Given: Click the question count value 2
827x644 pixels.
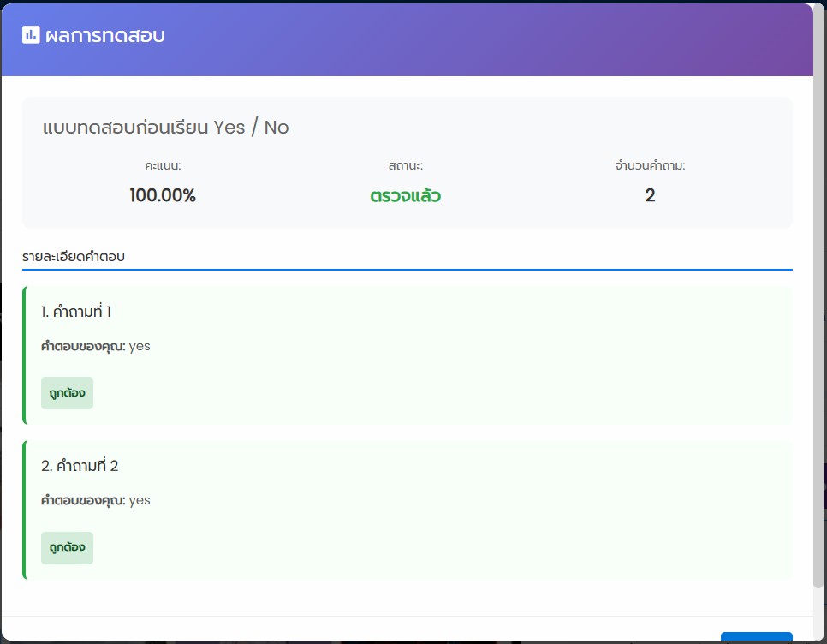Looking at the screenshot, I should [x=650, y=195].
